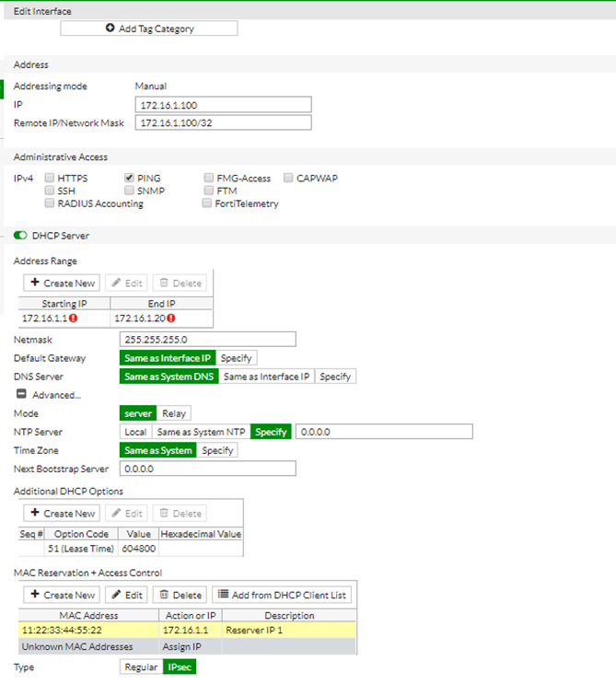The image size is (616, 684).
Task: Click the Starting IP column header
Action: (64, 303)
